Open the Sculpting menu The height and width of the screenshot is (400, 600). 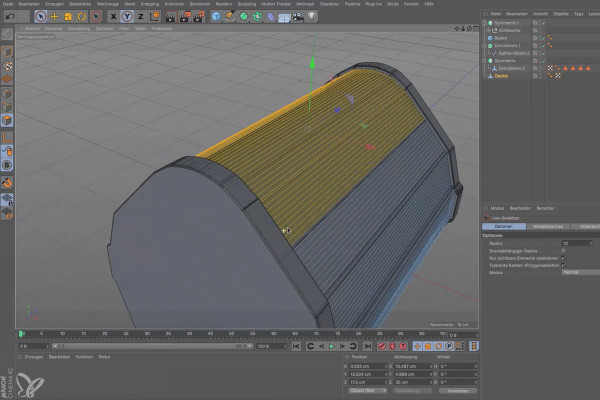click(247, 4)
